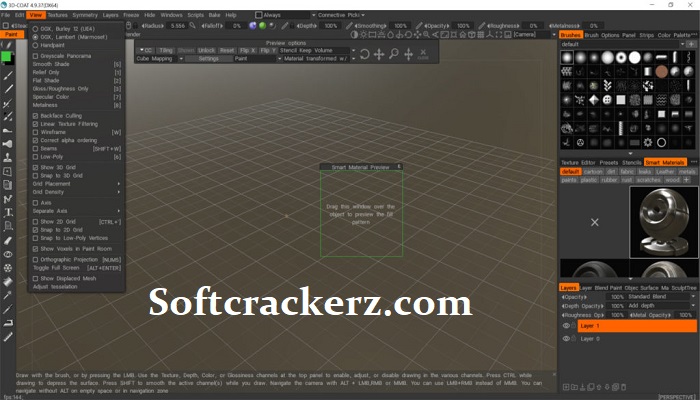Open the Add depth dropdown
This screenshot has width=700, height=400.
click(x=662, y=306)
